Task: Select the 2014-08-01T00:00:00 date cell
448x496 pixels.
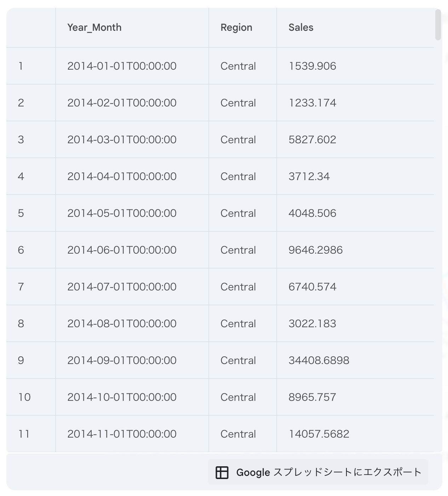Action: pos(122,324)
